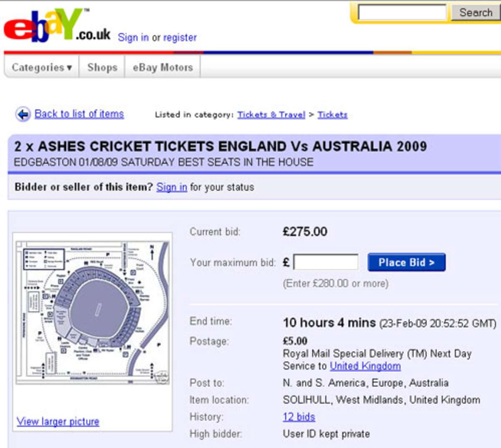Open the eBay Motors section

click(x=163, y=67)
